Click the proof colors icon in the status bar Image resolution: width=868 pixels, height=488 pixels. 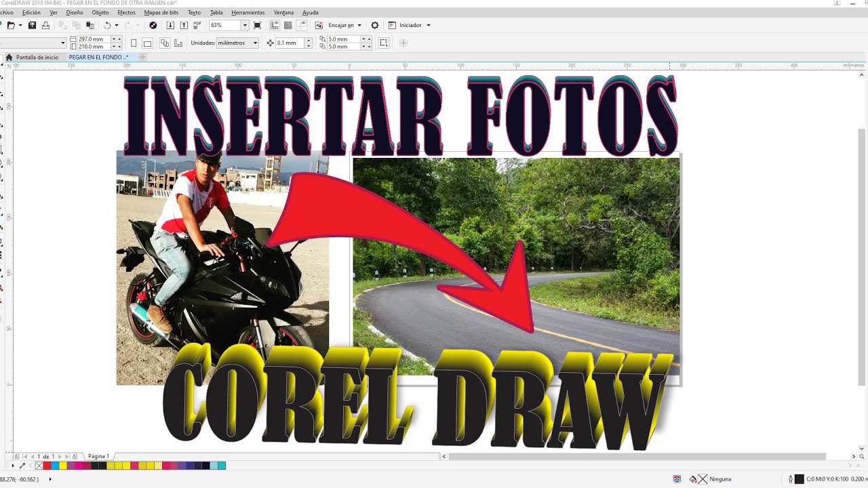(677, 479)
